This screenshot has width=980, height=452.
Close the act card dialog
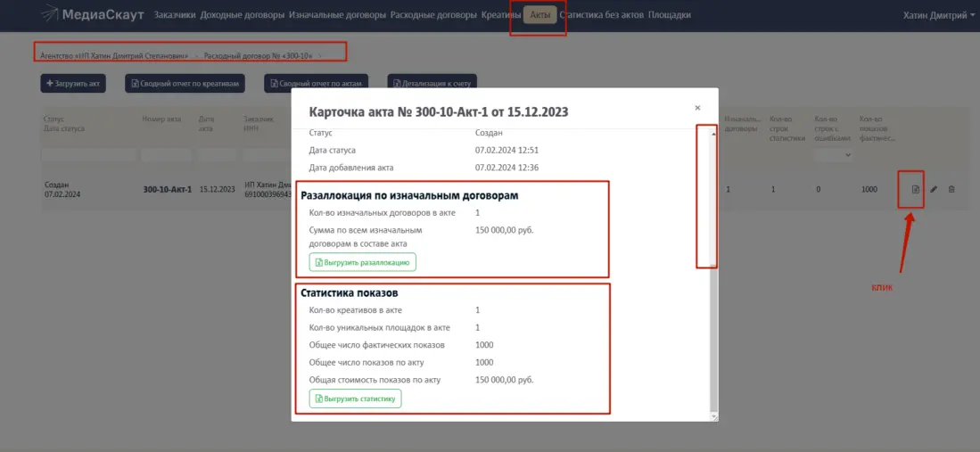point(697,108)
